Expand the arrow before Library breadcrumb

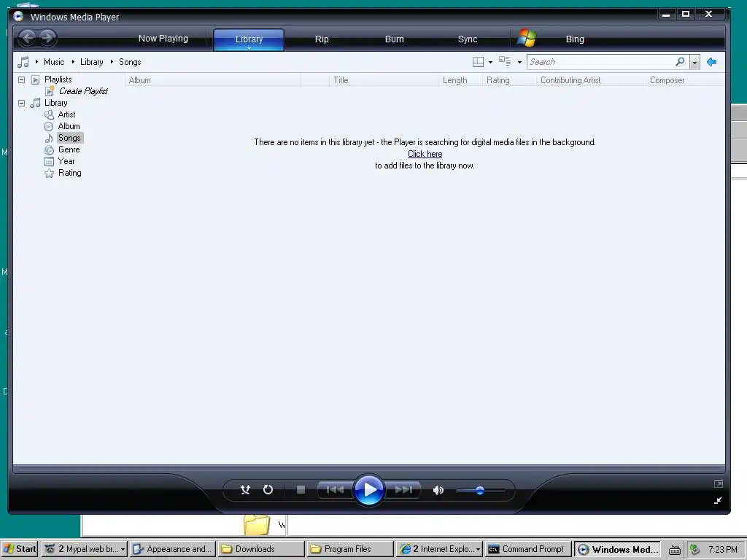point(73,62)
